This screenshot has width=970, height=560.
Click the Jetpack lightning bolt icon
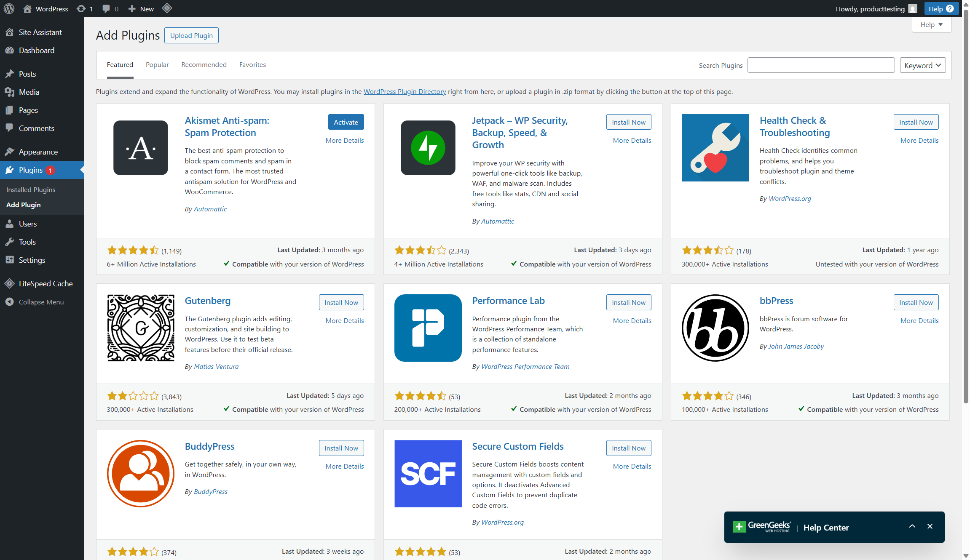428,148
